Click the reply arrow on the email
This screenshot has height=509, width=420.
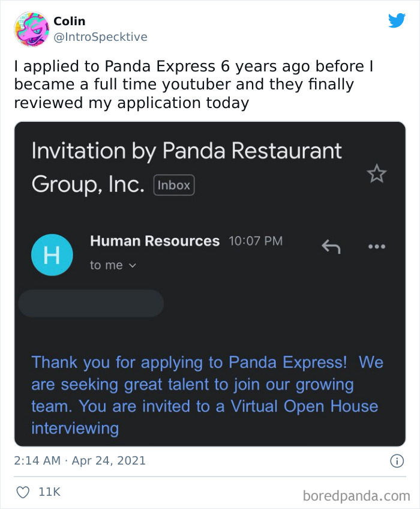pyautogui.click(x=331, y=247)
